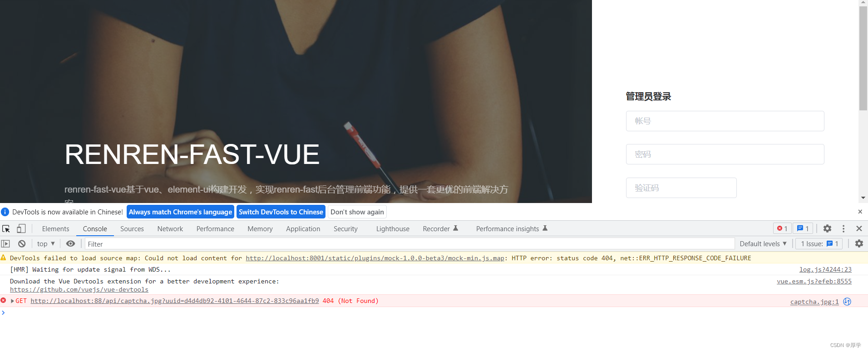
Task: Open the Memory tab
Action: [260, 229]
